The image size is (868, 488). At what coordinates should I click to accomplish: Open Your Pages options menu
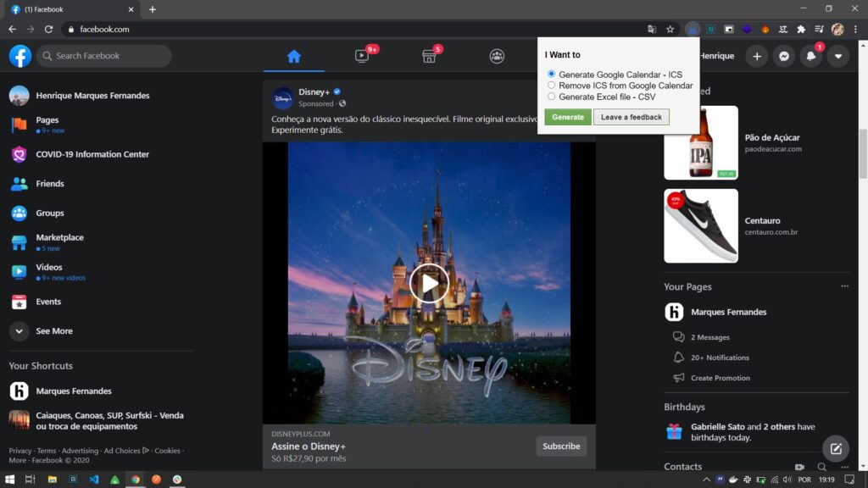coord(844,286)
